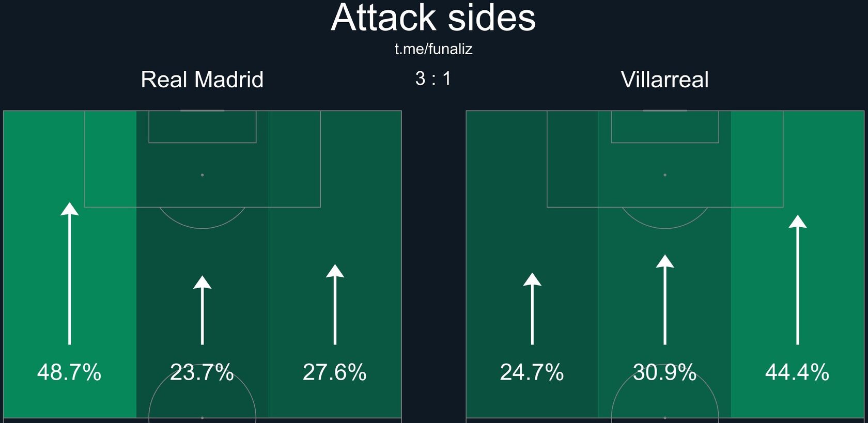Select the Villarreal team name

tap(665, 80)
